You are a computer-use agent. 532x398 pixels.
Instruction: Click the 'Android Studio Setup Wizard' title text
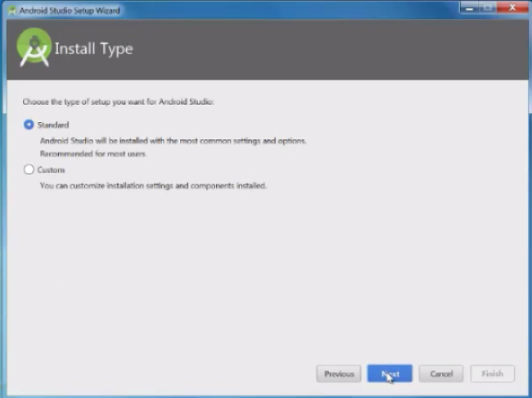pos(70,11)
